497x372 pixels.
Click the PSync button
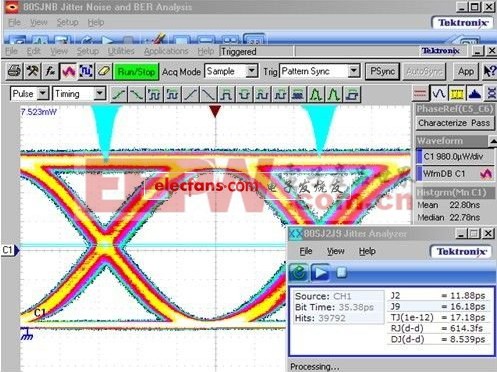[x=382, y=71]
